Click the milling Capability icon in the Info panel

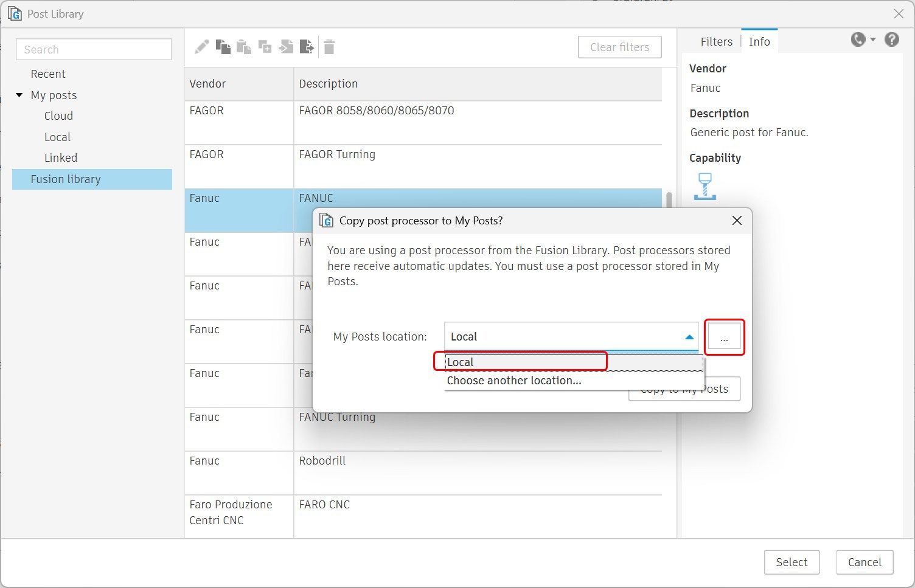tap(705, 186)
